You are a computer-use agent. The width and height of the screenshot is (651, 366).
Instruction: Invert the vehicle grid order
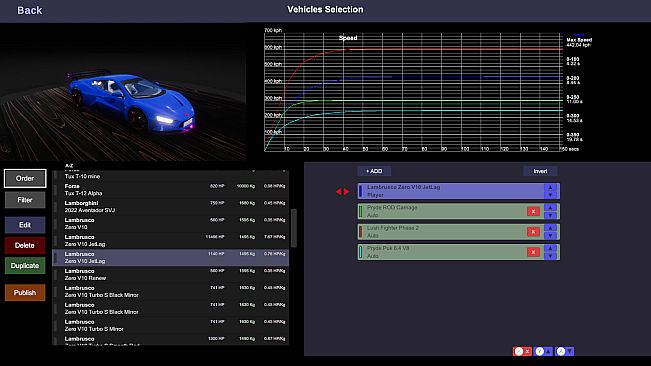pyautogui.click(x=540, y=171)
